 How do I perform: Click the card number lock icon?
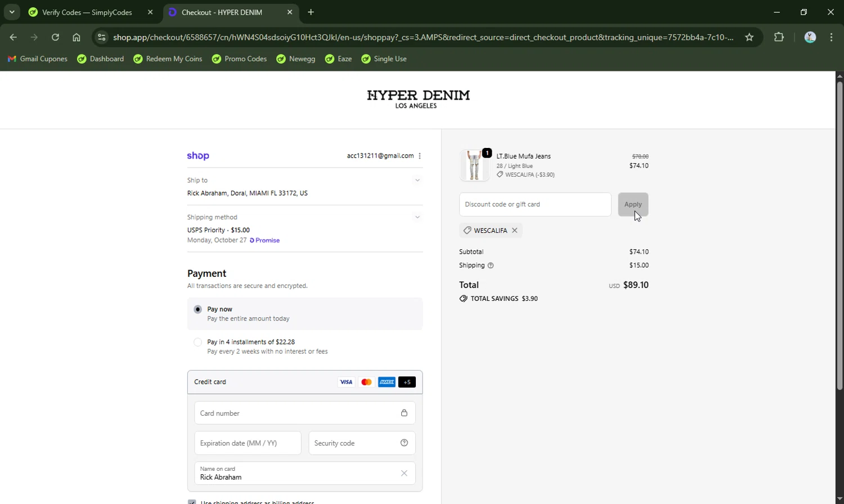tap(404, 413)
